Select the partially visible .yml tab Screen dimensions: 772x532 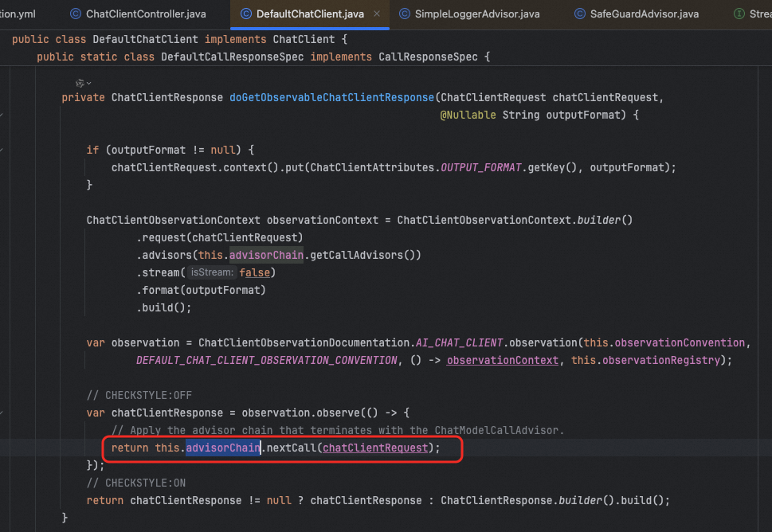(x=24, y=14)
